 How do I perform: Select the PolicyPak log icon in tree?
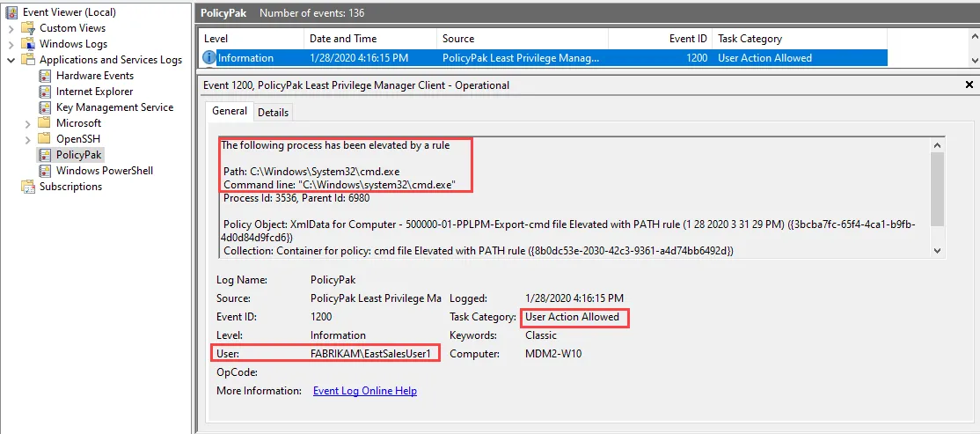45,155
